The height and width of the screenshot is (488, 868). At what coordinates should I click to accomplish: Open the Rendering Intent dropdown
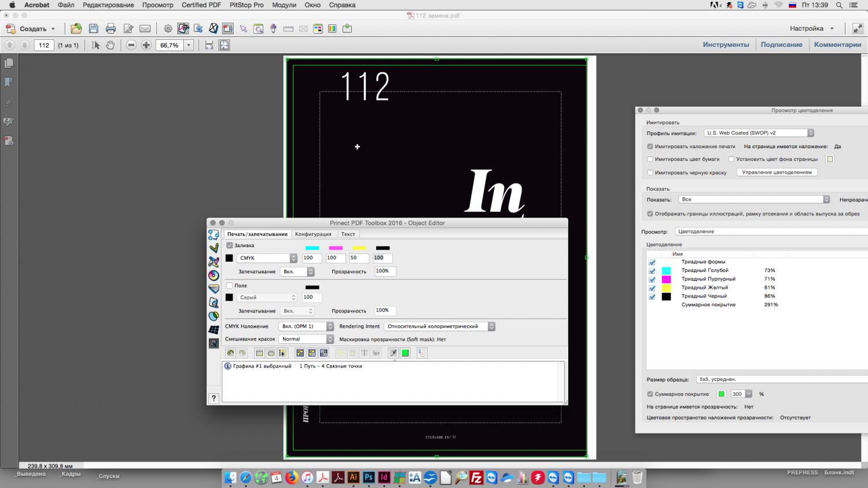pyautogui.click(x=439, y=326)
